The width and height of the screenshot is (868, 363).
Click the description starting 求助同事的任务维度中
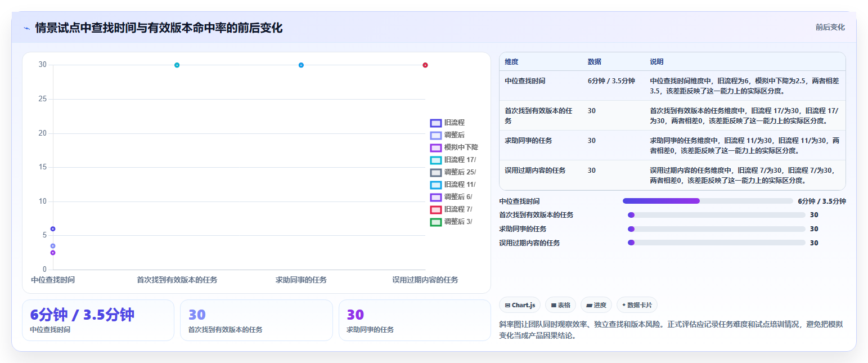click(x=744, y=145)
